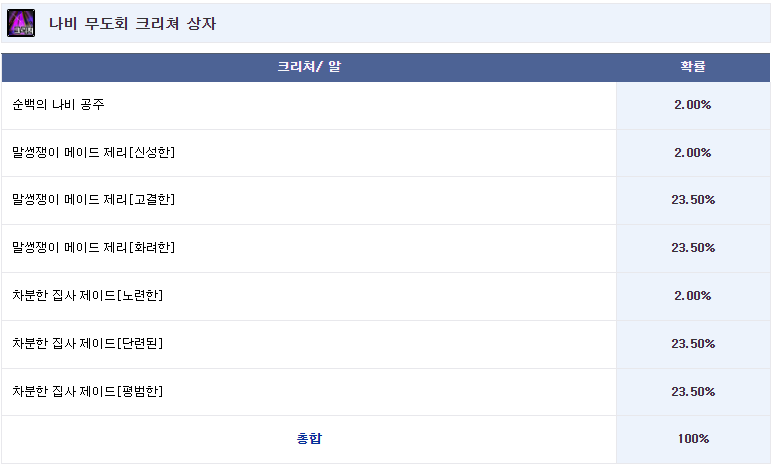
Task: Click the 23.50% value for 제이드[평범한]
Action: [x=692, y=391]
